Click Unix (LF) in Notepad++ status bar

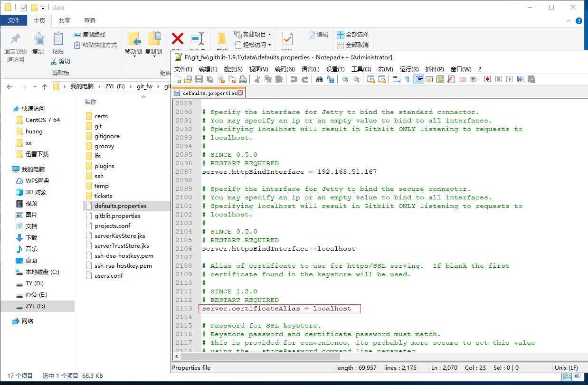point(566,368)
